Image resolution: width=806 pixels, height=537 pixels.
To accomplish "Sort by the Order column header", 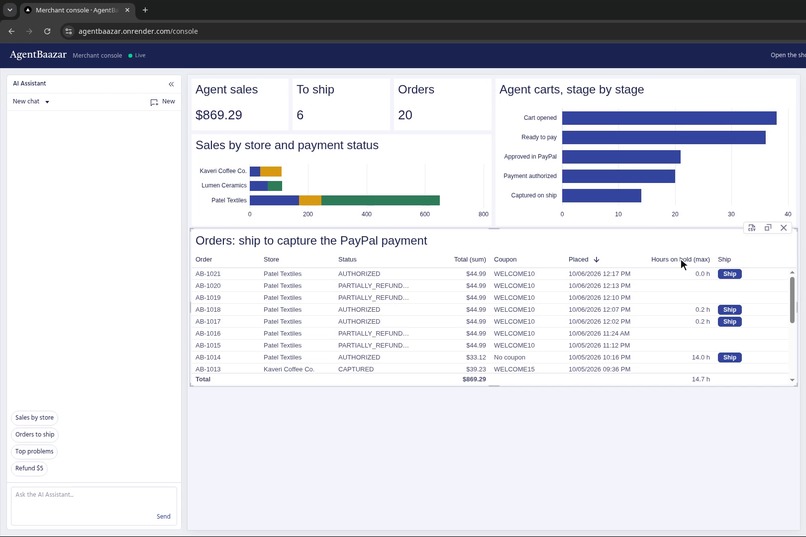I will tap(204, 260).
